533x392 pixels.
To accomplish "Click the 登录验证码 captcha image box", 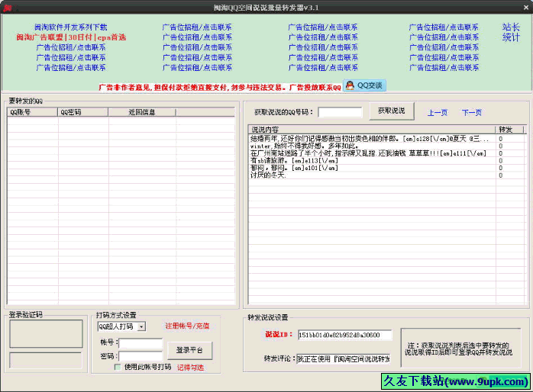I will tap(46, 334).
